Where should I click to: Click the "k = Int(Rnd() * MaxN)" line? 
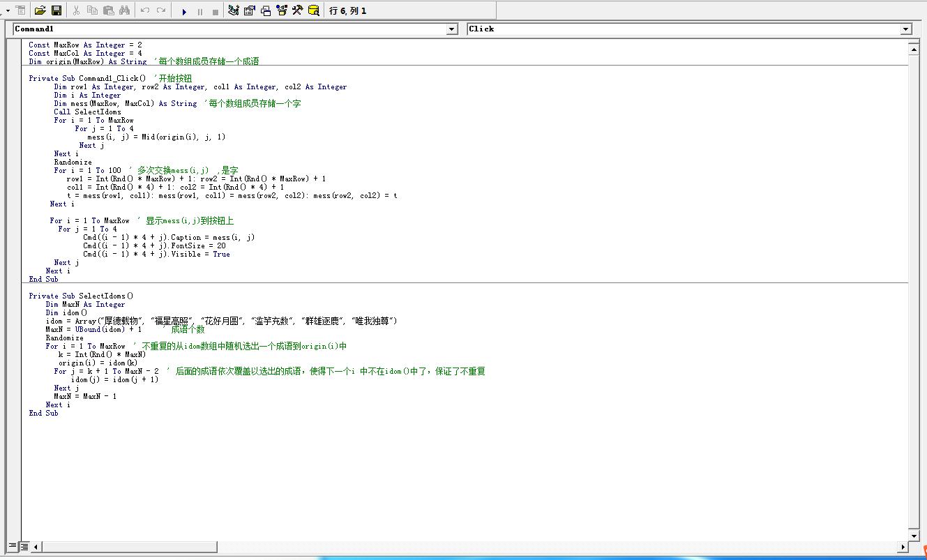(x=102, y=354)
